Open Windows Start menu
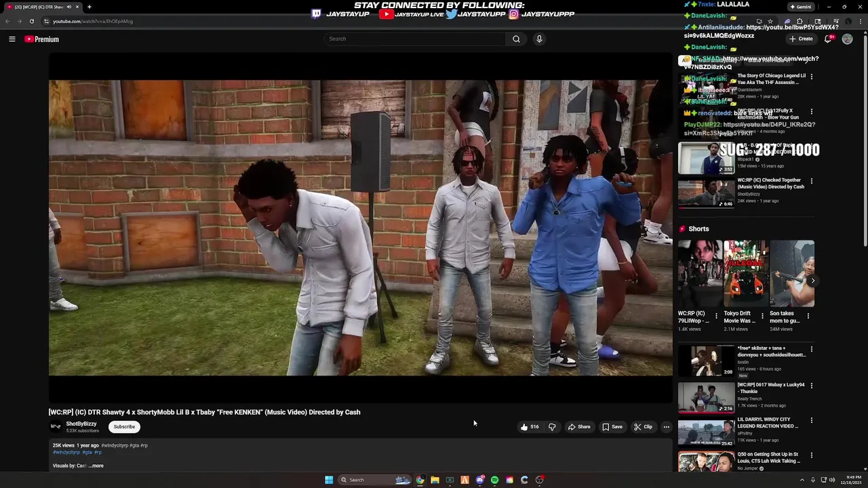This screenshot has width=868, height=488. click(329, 480)
